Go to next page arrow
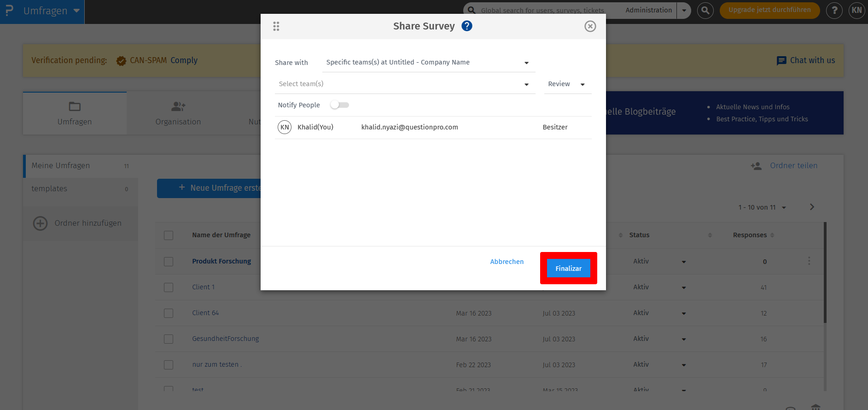The image size is (868, 410). pos(812,207)
